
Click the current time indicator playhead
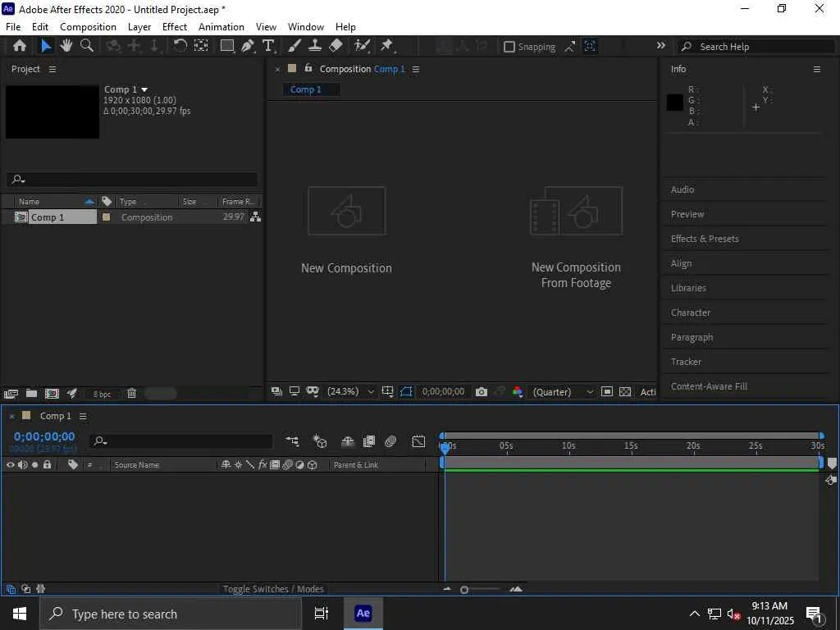click(x=445, y=447)
